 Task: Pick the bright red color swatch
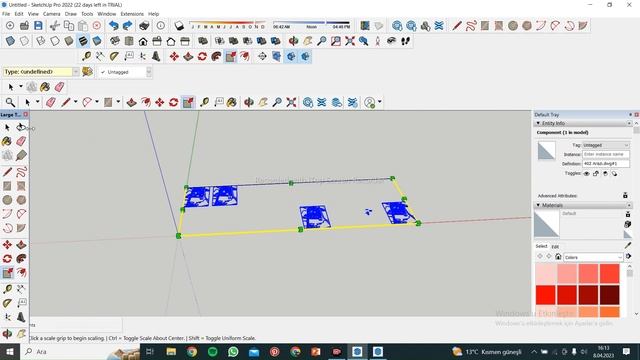pyautogui.click(x=545, y=295)
